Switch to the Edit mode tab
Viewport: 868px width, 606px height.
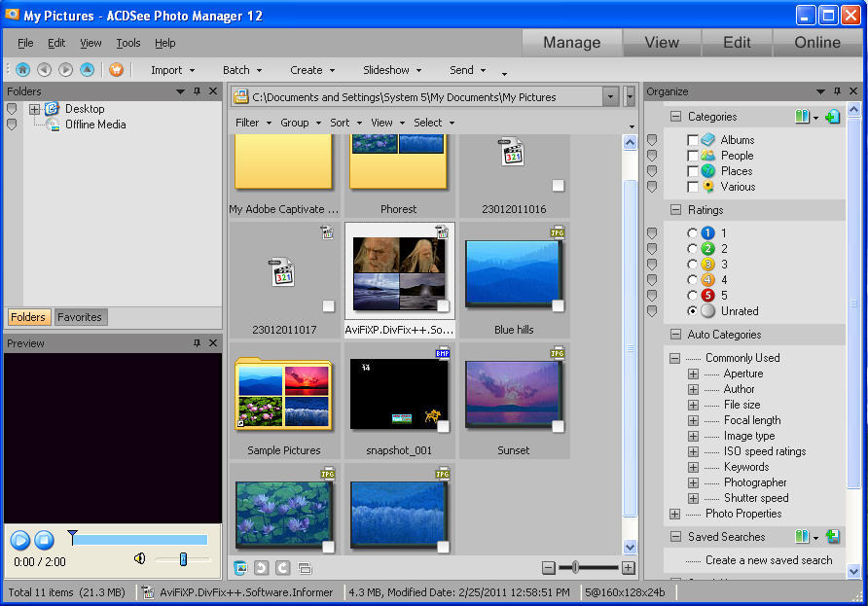click(x=737, y=43)
